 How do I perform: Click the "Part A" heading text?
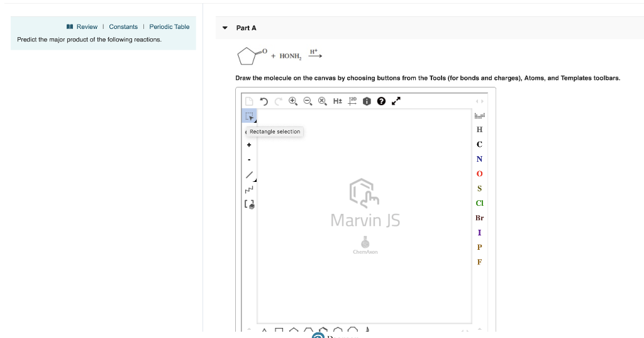point(246,28)
